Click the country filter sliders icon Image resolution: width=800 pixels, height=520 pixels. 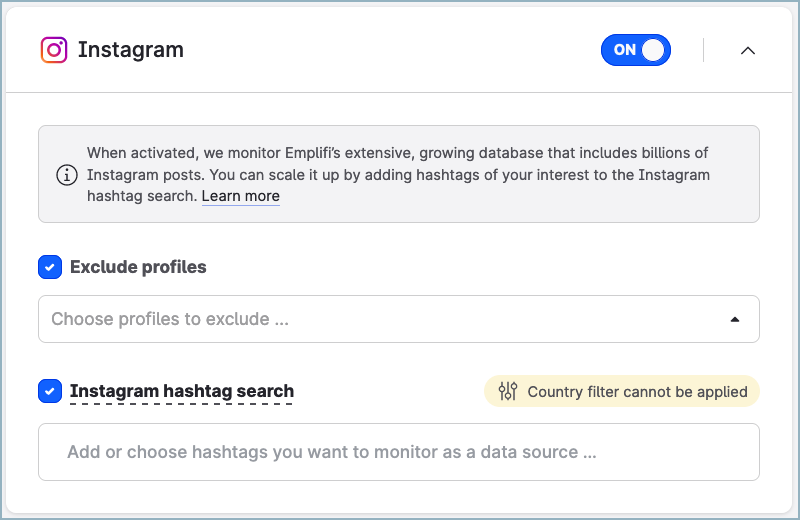[508, 391]
